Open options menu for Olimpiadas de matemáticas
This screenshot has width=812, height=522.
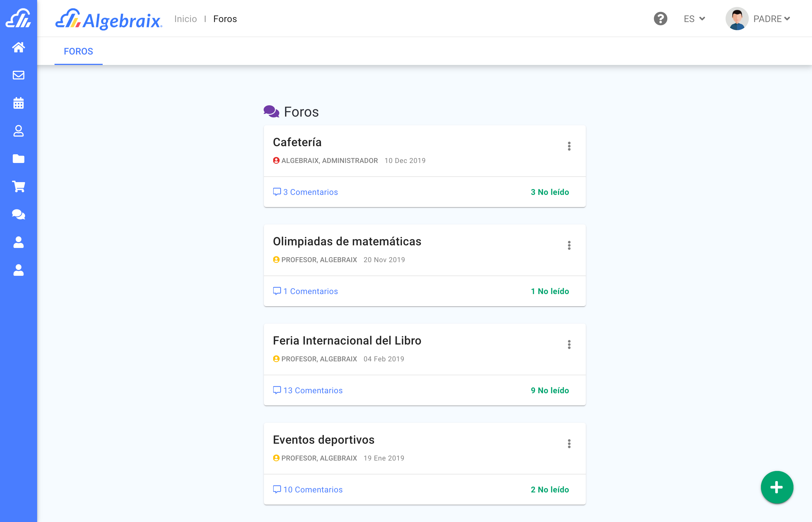[x=569, y=245]
